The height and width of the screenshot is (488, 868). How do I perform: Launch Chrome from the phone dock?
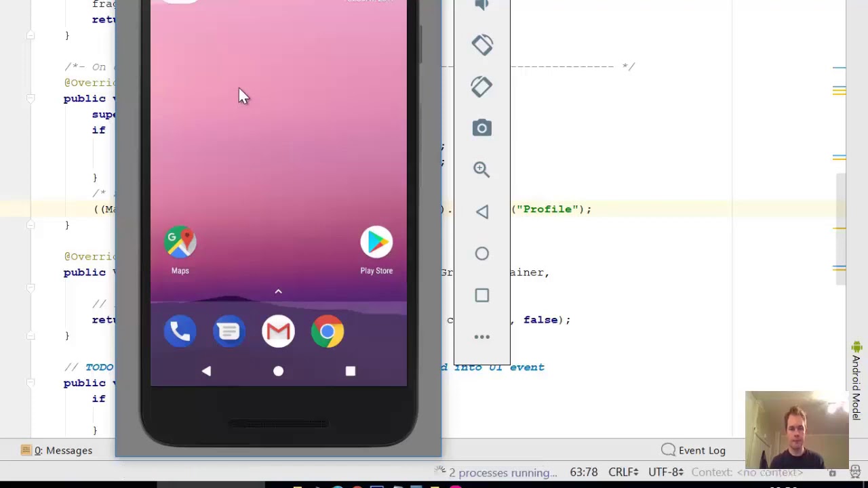click(328, 331)
